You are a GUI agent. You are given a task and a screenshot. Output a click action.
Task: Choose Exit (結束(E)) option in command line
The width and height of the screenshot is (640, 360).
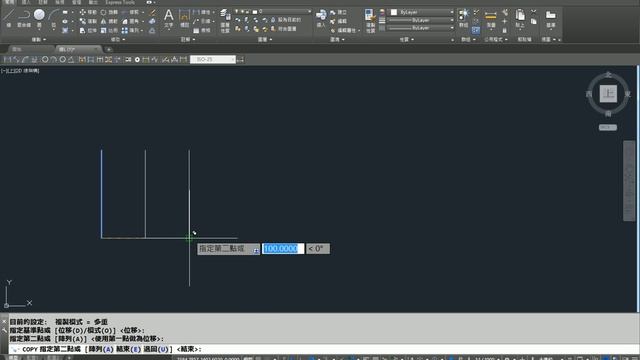pyautogui.click(x=128, y=349)
